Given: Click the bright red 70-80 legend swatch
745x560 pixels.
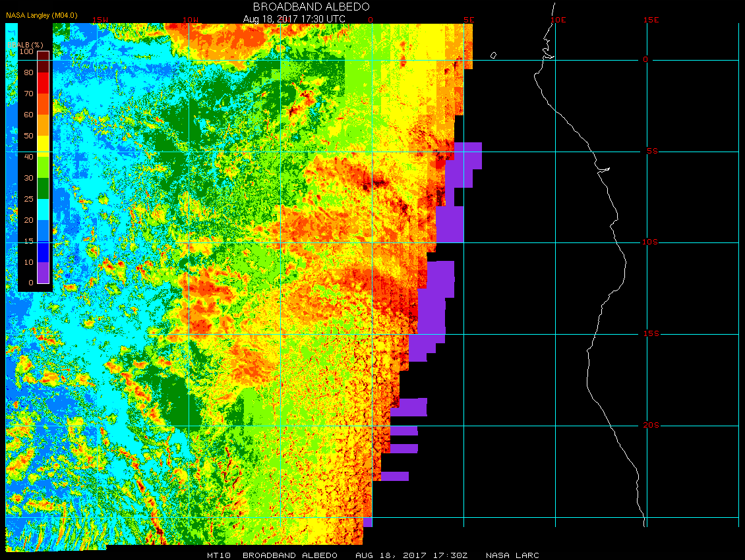Looking at the screenshot, I should [44, 83].
